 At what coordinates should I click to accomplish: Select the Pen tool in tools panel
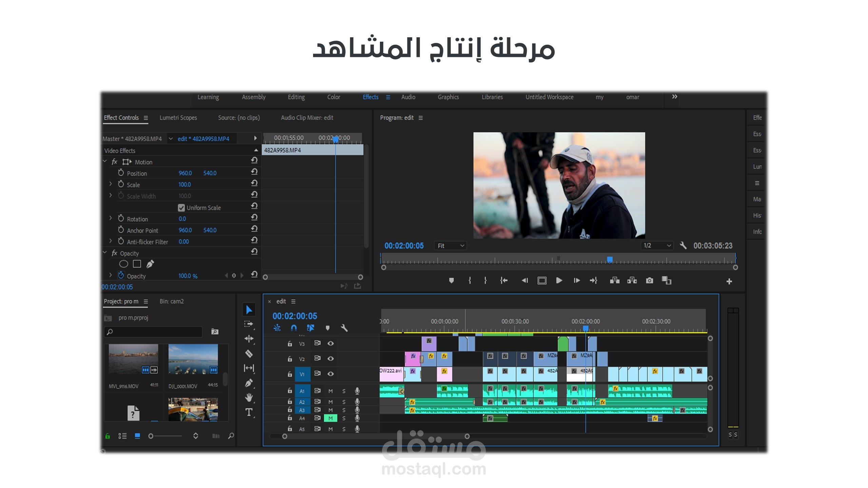coord(249,383)
